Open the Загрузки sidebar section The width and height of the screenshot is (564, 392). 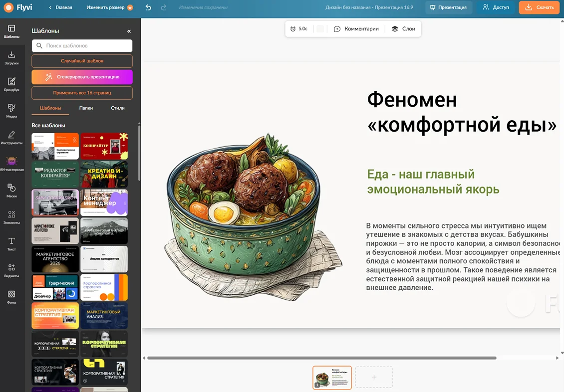(x=11, y=58)
